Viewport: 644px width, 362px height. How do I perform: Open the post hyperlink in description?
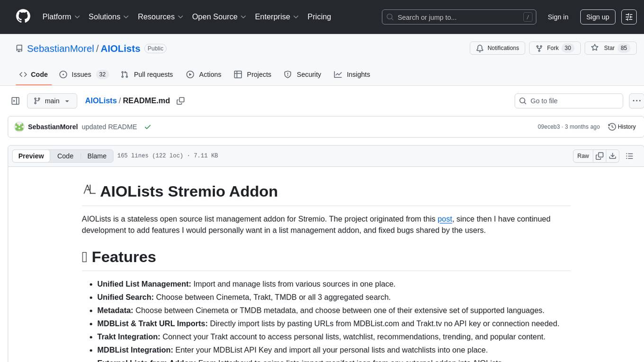click(445, 219)
